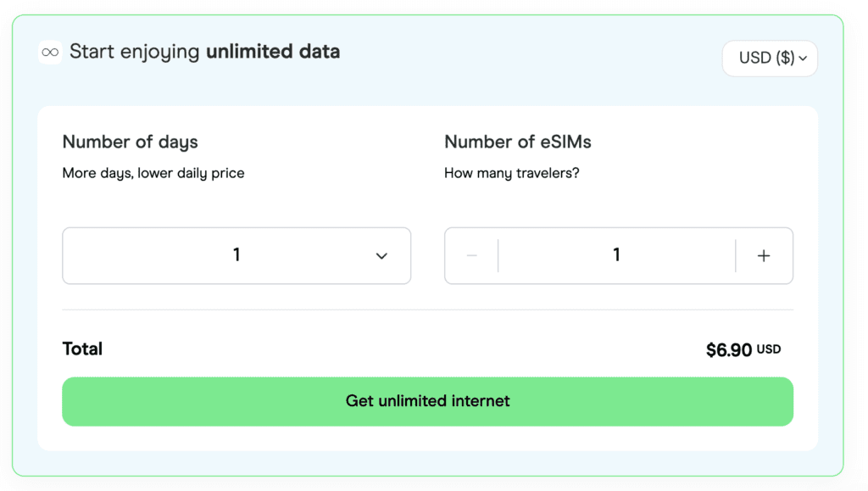Click the bold 'unlimited data' text
868x491 pixels.
pyautogui.click(x=272, y=52)
